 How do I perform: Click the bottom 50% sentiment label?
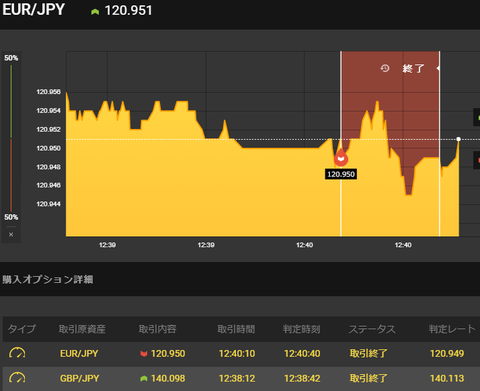click(11, 217)
